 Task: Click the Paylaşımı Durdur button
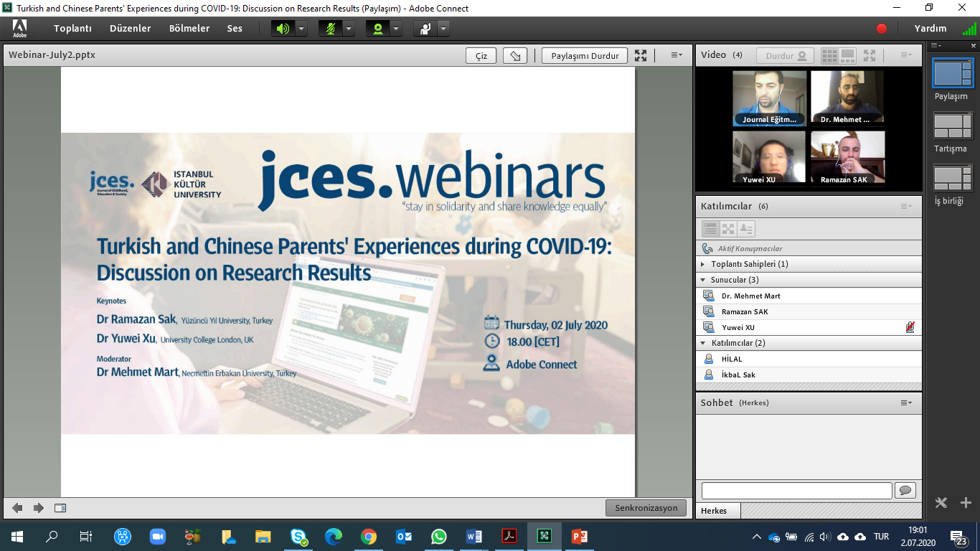(585, 56)
